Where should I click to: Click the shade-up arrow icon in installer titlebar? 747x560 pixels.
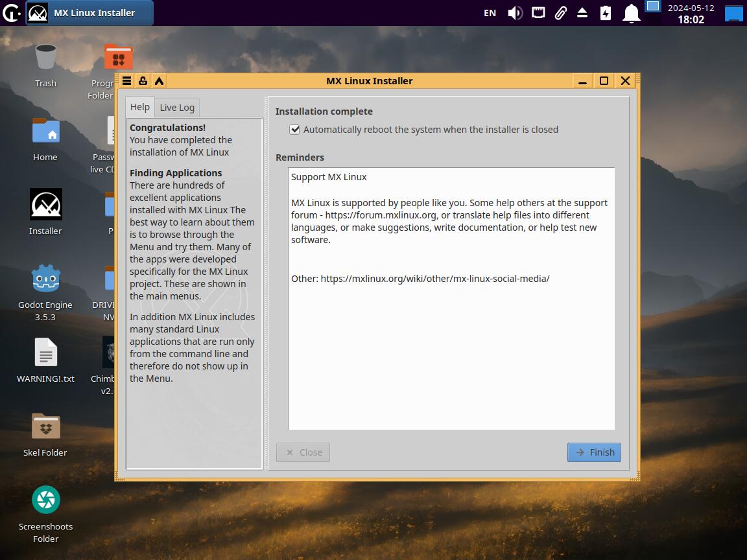tap(159, 81)
